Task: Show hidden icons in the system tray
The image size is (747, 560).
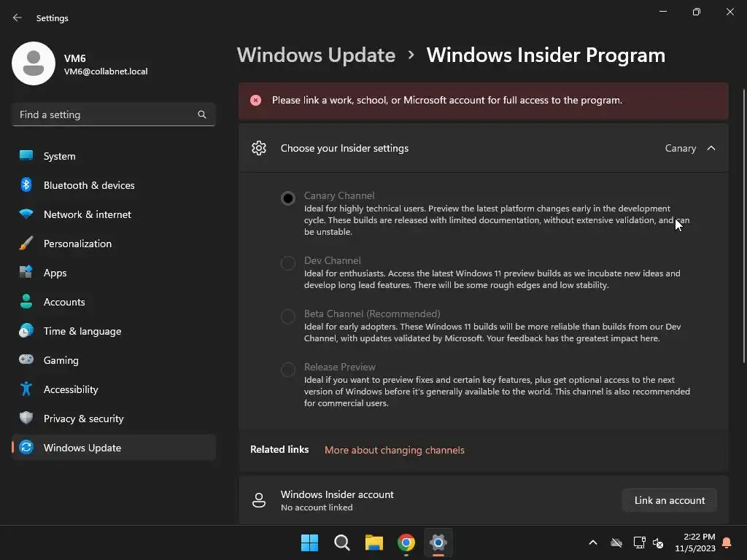Action: tap(593, 542)
